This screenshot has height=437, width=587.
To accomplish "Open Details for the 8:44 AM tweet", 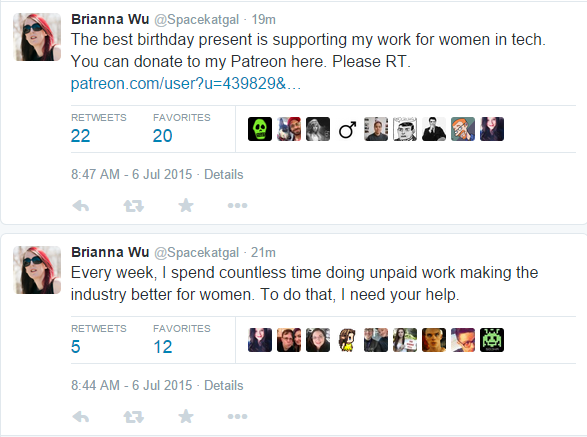I will pyautogui.click(x=223, y=385).
